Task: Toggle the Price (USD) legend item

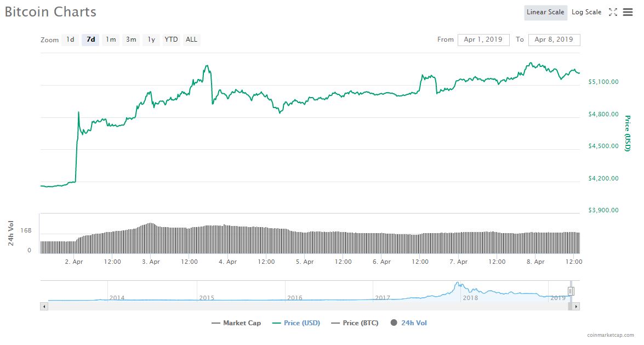Action: point(300,323)
